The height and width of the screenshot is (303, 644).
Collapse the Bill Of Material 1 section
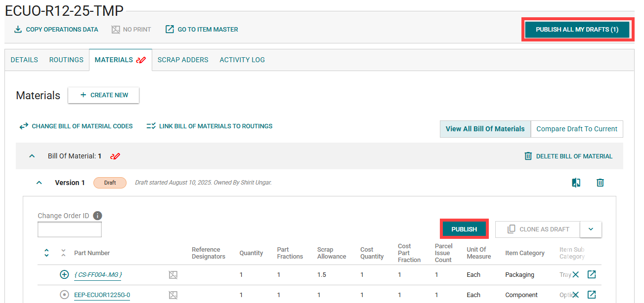(32, 156)
